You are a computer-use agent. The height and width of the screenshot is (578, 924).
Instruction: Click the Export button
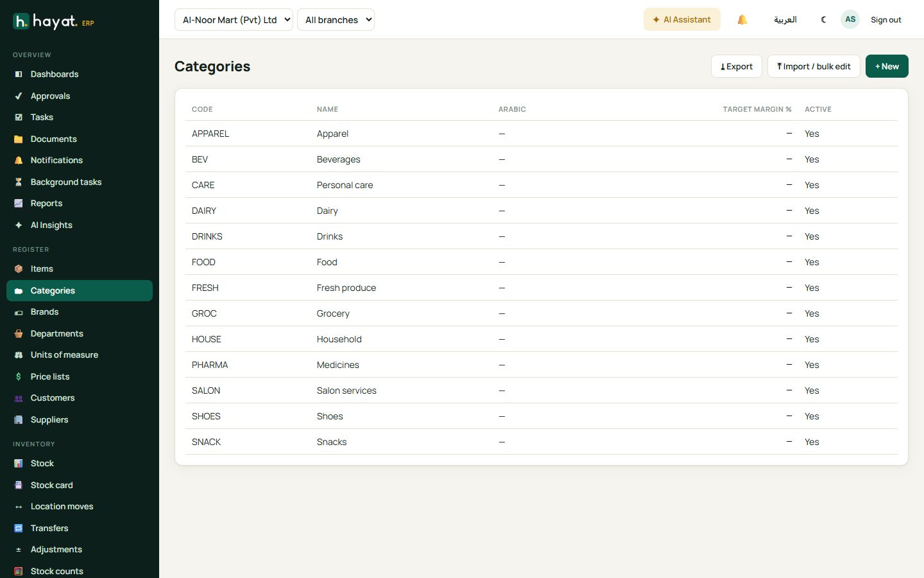tap(737, 66)
